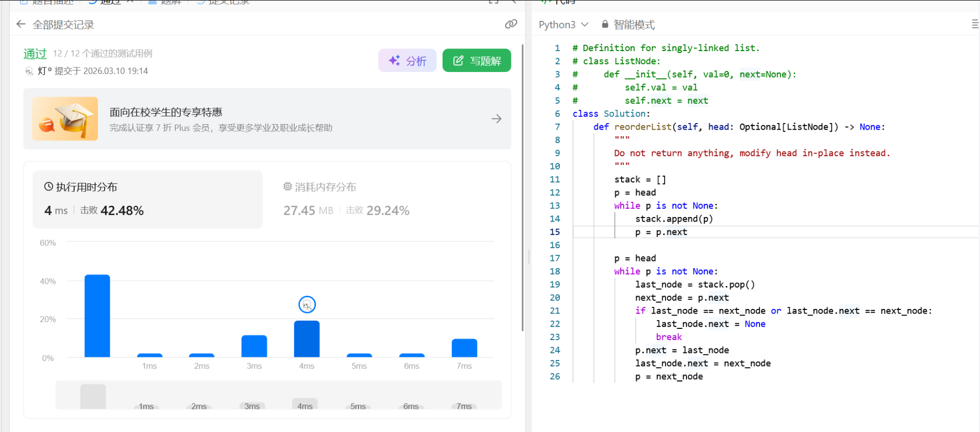Click the tallest bar in runtime chart
Screen dimensions: 980x432
point(97,316)
